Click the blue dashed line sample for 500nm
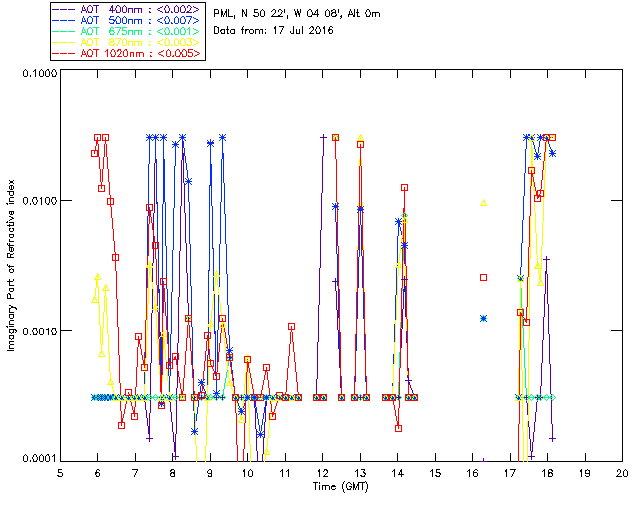The height and width of the screenshot is (512, 640). [64, 20]
